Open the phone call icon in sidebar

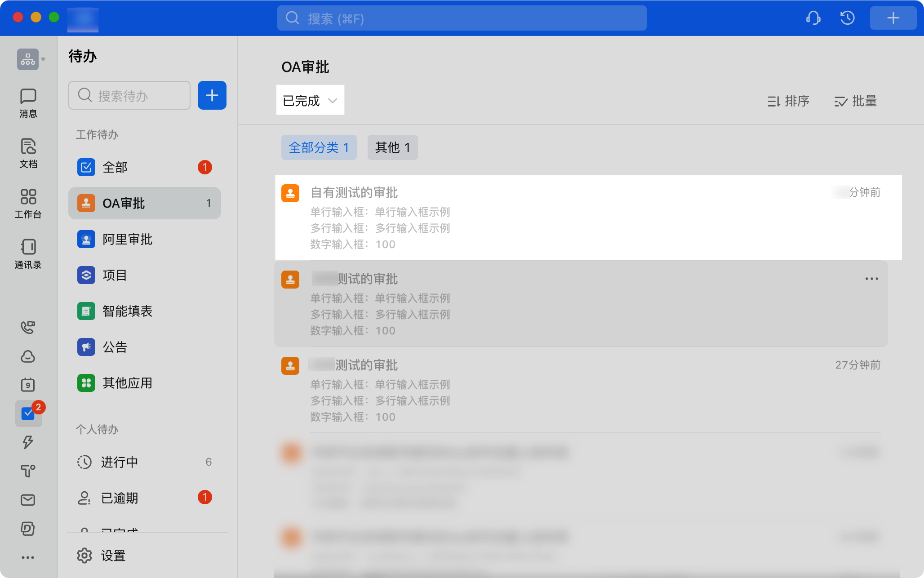click(28, 327)
